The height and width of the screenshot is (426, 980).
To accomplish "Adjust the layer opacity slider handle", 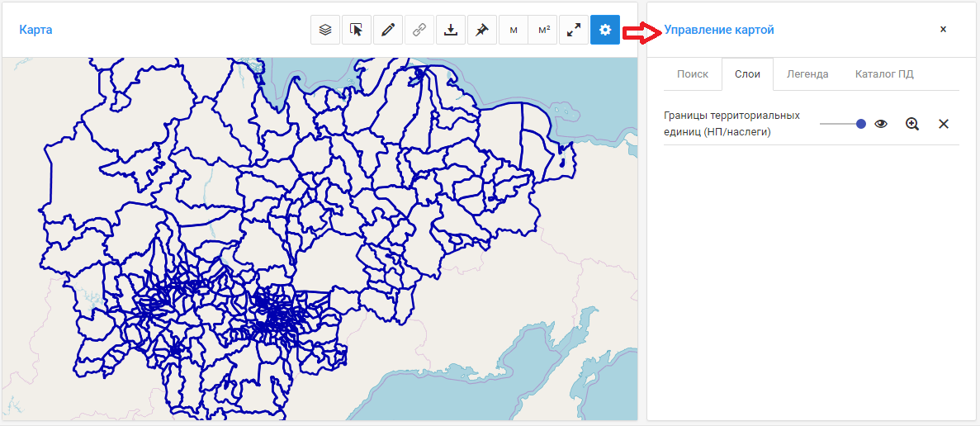I will [860, 124].
